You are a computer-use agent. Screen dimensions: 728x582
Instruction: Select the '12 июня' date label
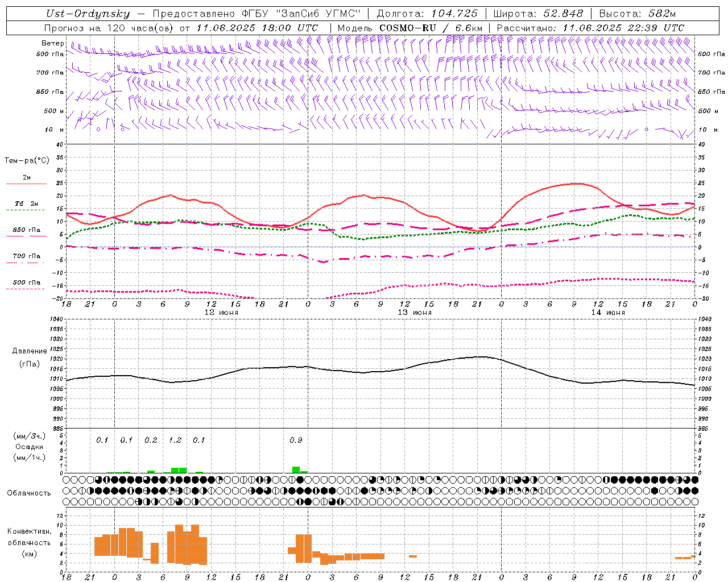(221, 313)
